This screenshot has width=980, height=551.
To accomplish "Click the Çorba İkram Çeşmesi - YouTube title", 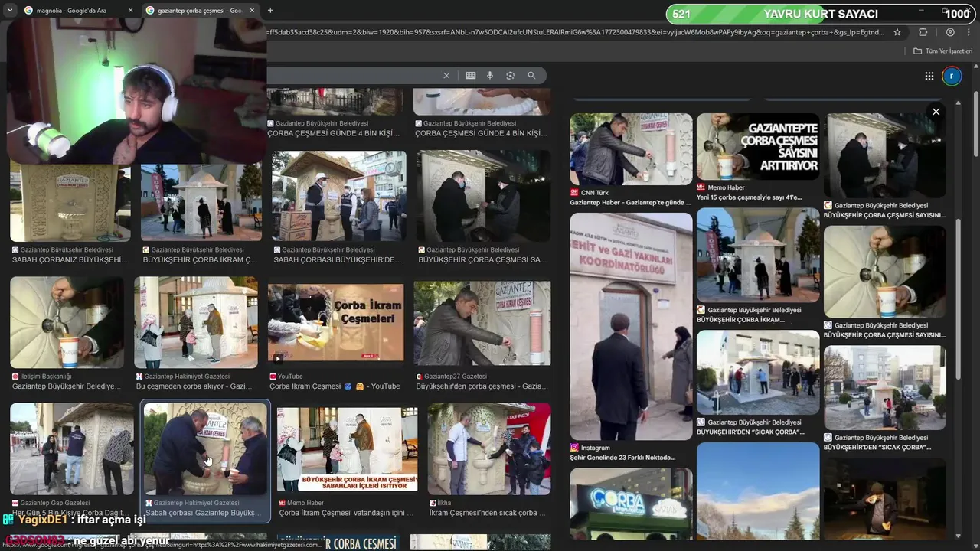I will coord(335,386).
